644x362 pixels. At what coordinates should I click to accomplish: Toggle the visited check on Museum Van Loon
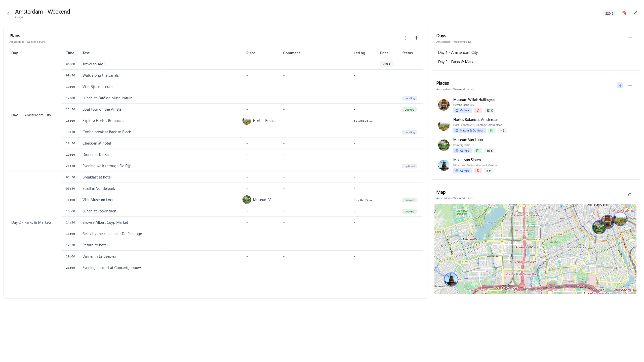477,151
